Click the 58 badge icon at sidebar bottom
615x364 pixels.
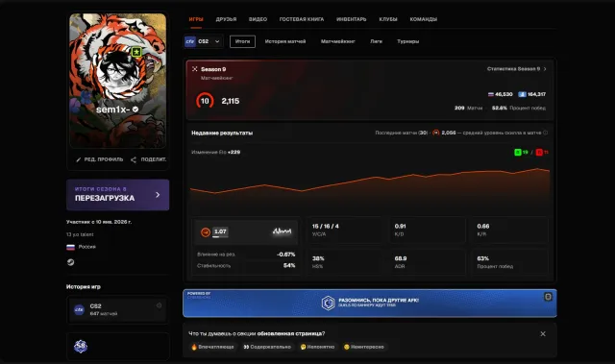81,346
